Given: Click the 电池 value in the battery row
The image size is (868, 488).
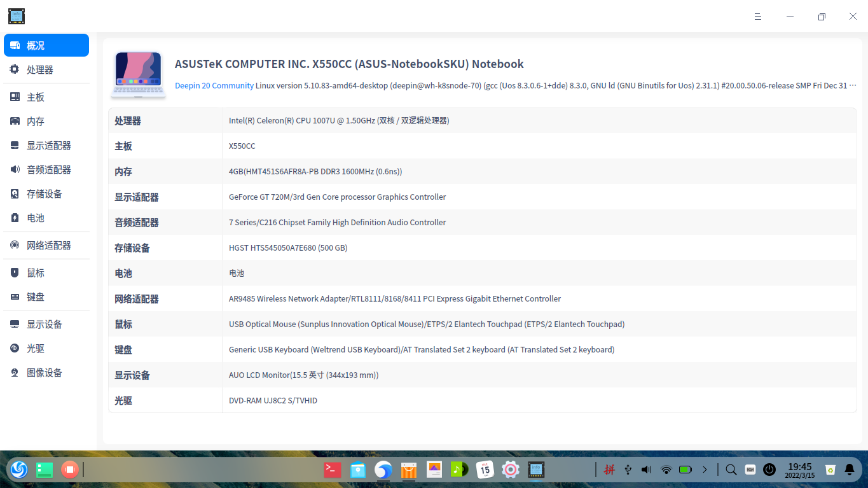Looking at the screenshot, I should (237, 273).
